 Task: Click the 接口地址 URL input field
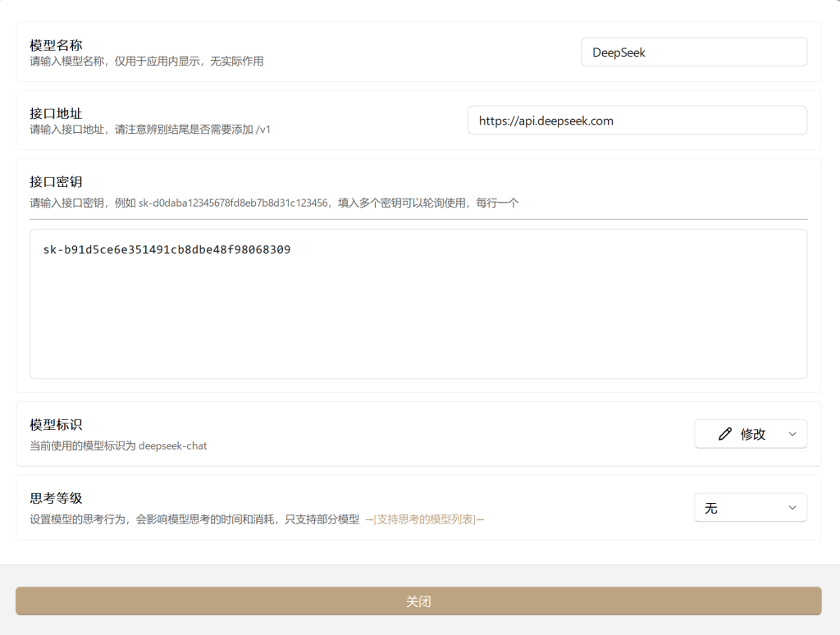coord(637,121)
